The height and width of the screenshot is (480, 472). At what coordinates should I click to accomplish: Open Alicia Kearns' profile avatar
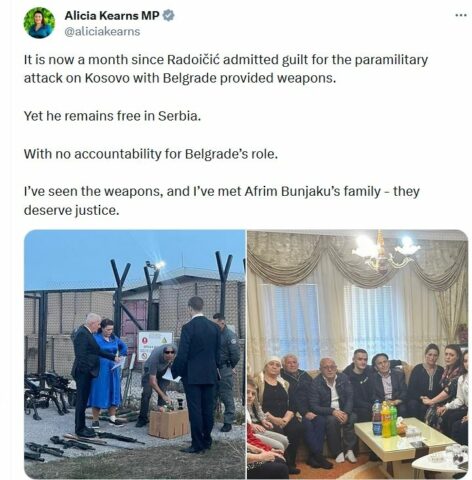39,23
